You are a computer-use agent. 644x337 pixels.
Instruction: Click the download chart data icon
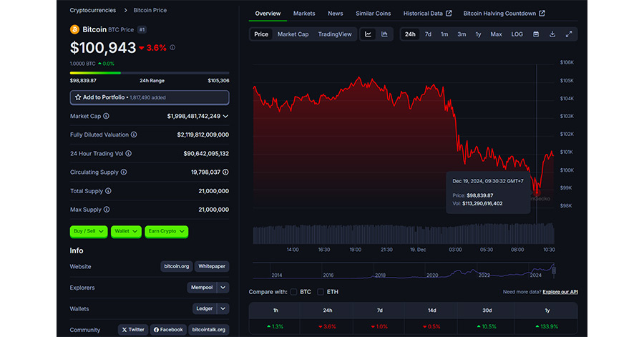click(x=552, y=34)
